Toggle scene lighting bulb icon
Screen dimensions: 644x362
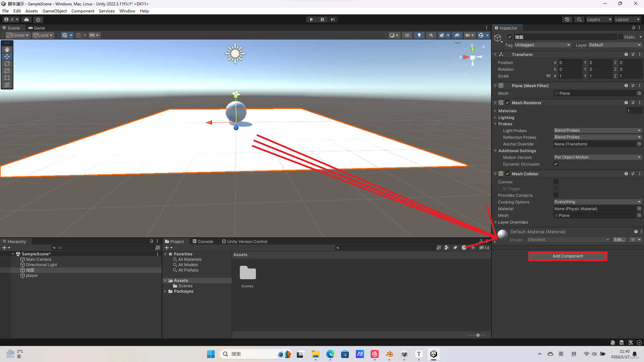coord(419,35)
